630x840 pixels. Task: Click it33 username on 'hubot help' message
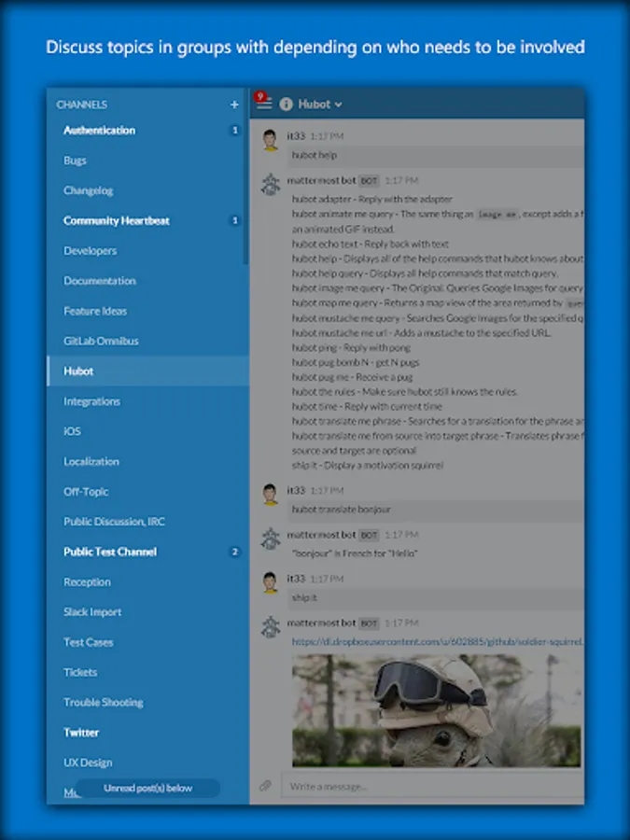pyautogui.click(x=296, y=136)
